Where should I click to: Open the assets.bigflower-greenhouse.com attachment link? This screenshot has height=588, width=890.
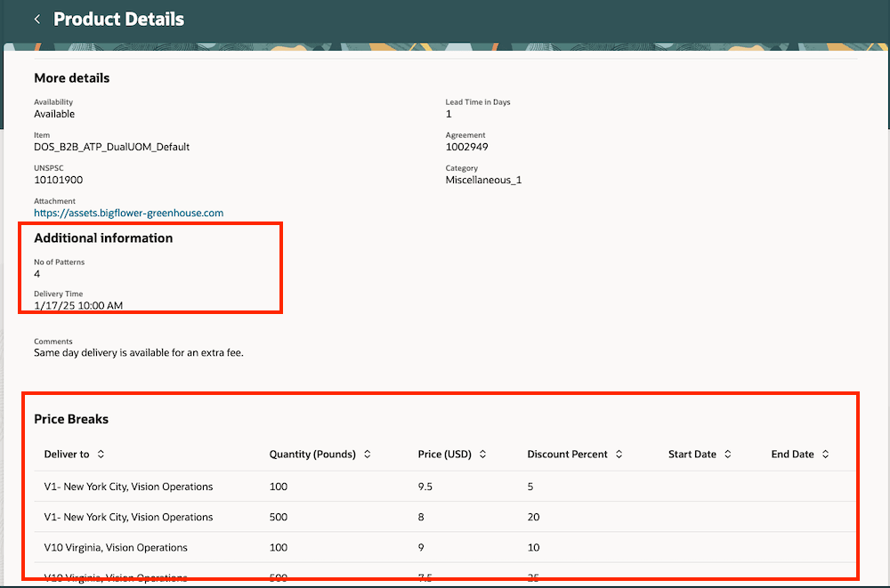(128, 213)
